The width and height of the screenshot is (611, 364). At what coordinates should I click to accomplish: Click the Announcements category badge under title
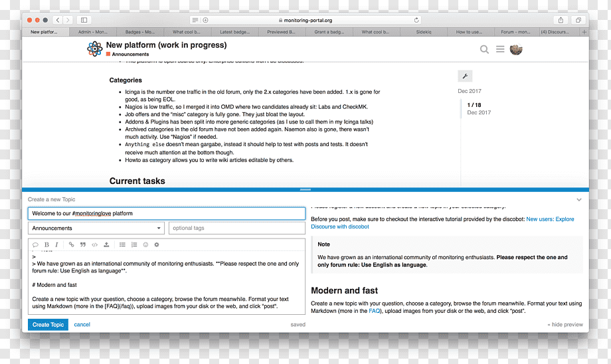pos(128,54)
